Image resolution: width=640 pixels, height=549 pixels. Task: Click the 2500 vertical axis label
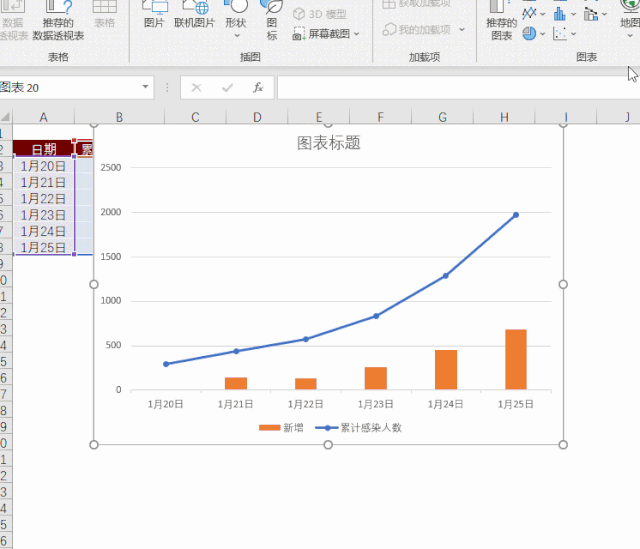(x=111, y=167)
